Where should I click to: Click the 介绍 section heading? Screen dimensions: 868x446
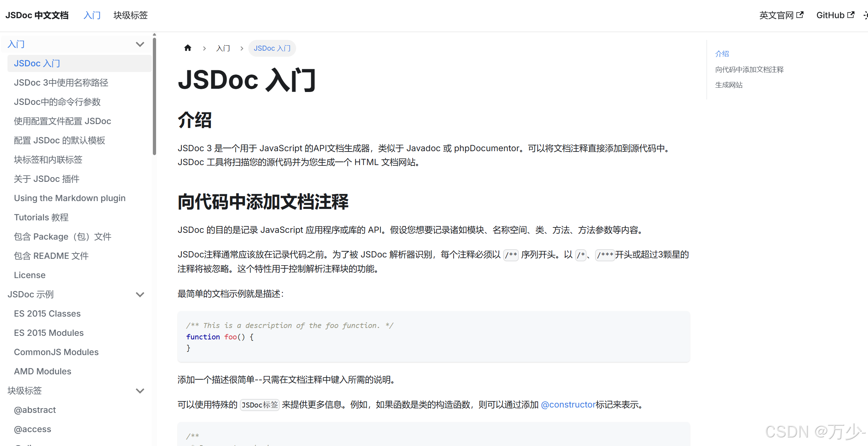pyautogui.click(x=195, y=120)
